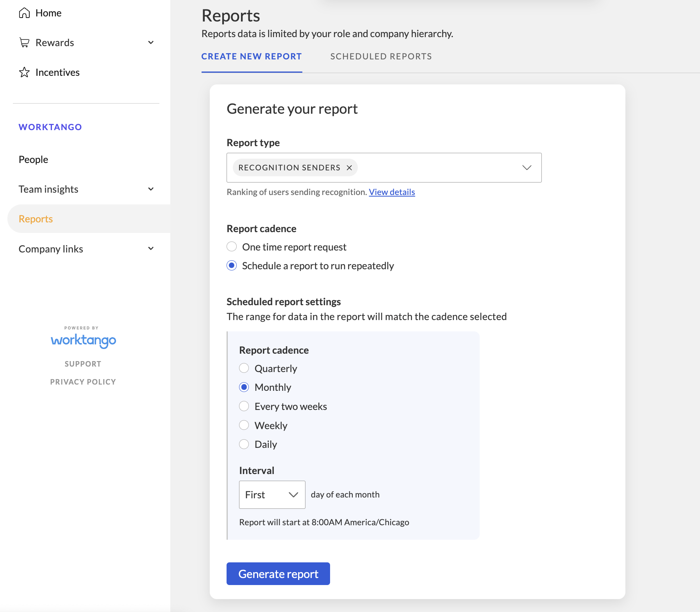
Task: Open the Support link
Action: 83,364
